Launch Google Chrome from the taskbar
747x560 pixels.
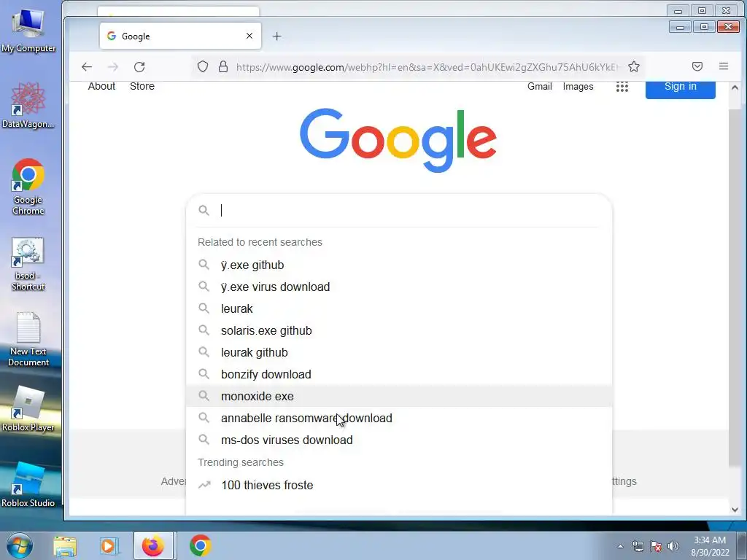200,546
